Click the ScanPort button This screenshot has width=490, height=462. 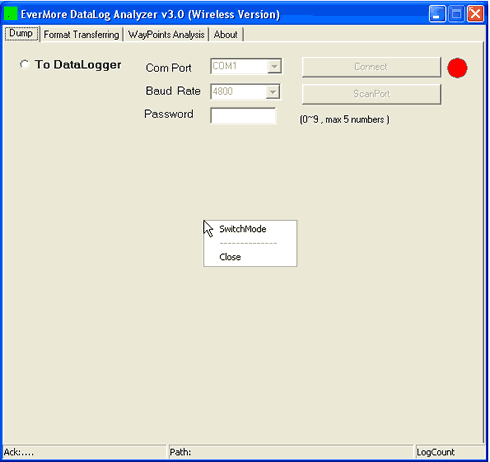click(x=371, y=94)
